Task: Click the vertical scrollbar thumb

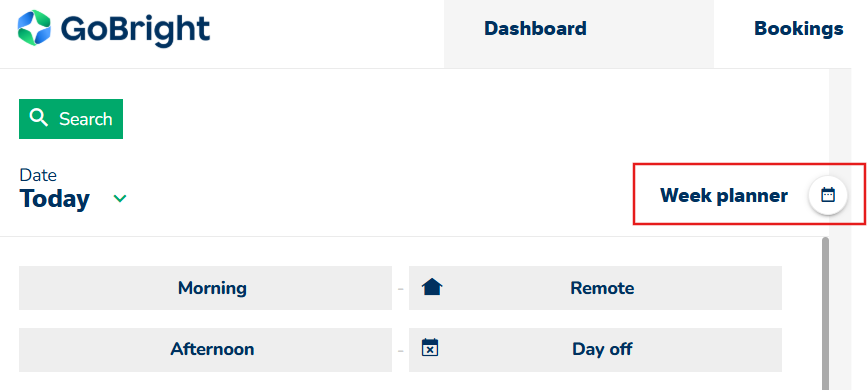Action: pos(825,314)
